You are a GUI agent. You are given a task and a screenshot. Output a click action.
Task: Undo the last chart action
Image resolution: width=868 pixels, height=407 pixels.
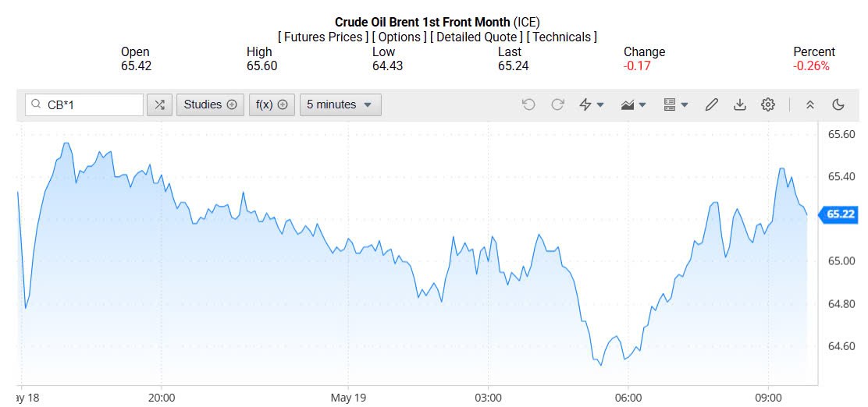(528, 104)
